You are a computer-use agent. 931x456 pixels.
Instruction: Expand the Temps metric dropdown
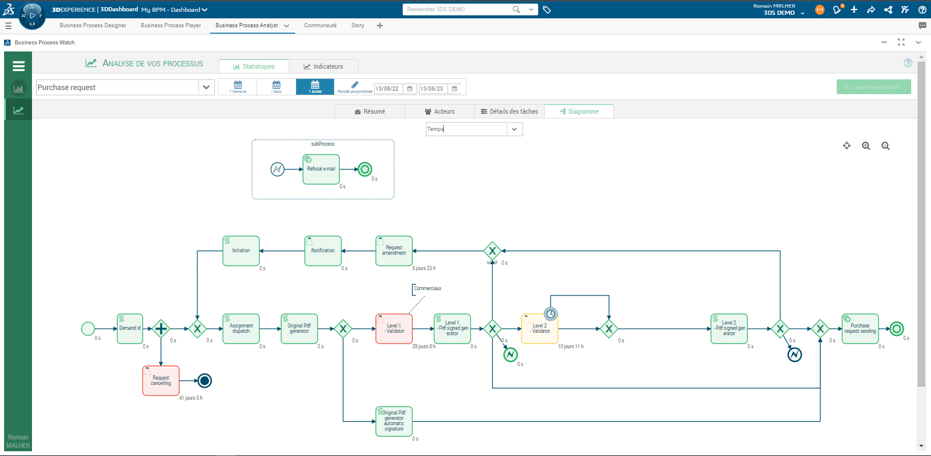click(x=514, y=129)
